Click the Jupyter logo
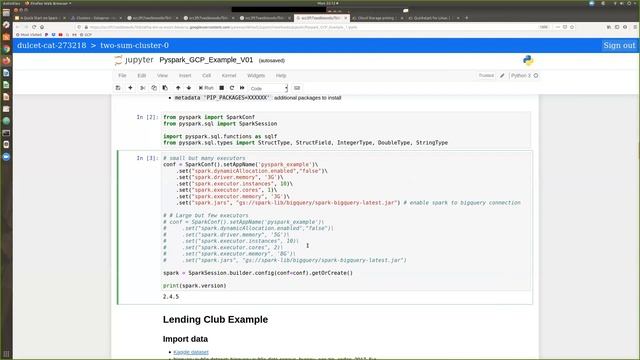This screenshot has width=640, height=360. tap(134, 60)
